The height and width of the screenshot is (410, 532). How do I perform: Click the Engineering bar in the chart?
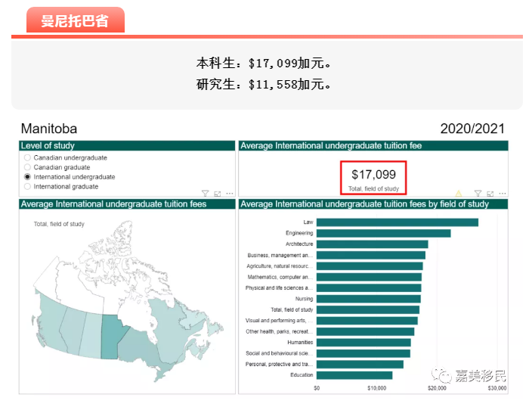point(383,233)
